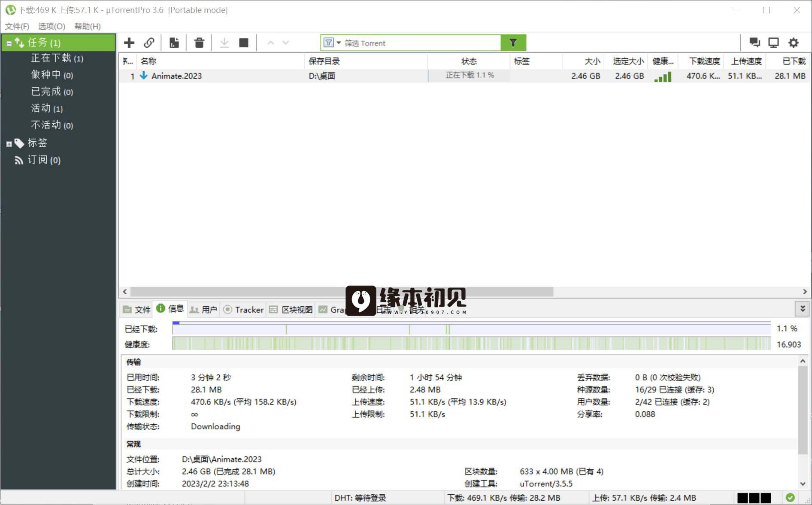Viewport: 812px width, 505px height.
Task: Click the blue download arrow beside Animate.2023
Action: click(x=144, y=76)
